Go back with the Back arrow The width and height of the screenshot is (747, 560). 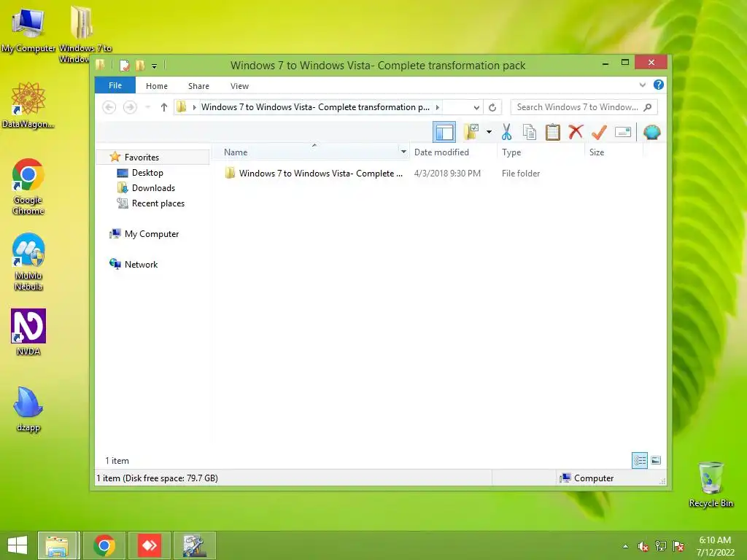[x=109, y=107]
